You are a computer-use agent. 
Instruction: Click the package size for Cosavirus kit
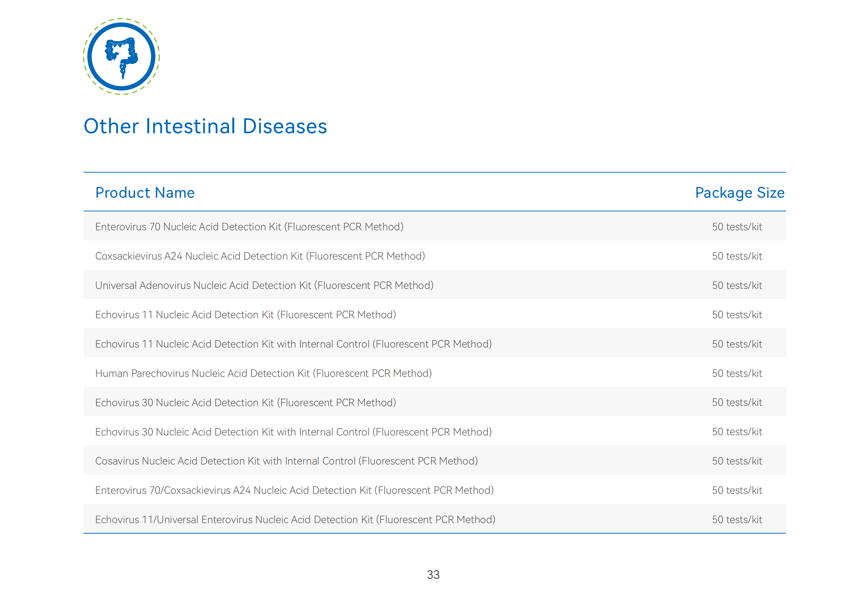tap(737, 461)
